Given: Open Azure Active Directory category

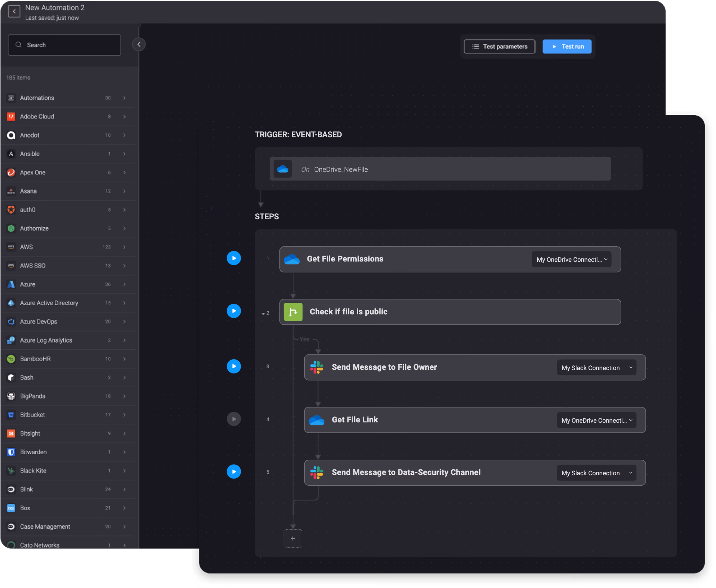Looking at the screenshot, I should (68, 303).
